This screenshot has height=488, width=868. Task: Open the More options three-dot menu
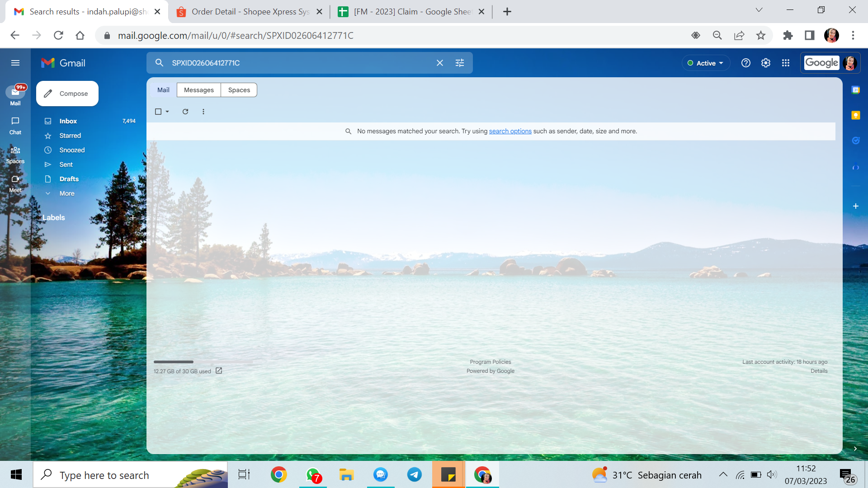click(x=203, y=112)
